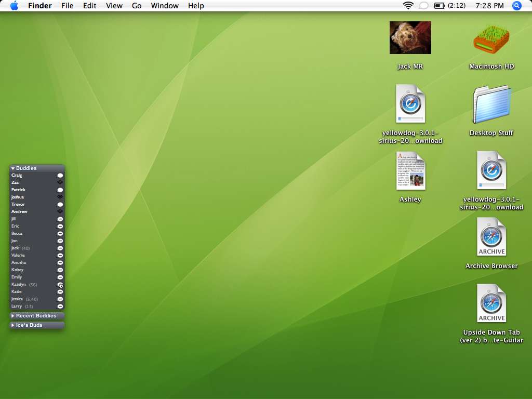Open the Go menu
Image resolution: width=532 pixels, height=399 pixels.
pyautogui.click(x=137, y=5)
